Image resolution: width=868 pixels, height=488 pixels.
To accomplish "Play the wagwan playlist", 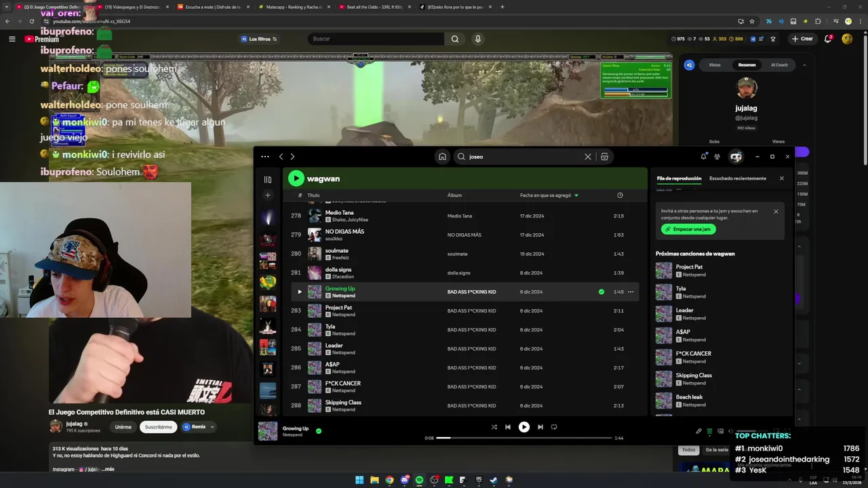I will (x=296, y=178).
